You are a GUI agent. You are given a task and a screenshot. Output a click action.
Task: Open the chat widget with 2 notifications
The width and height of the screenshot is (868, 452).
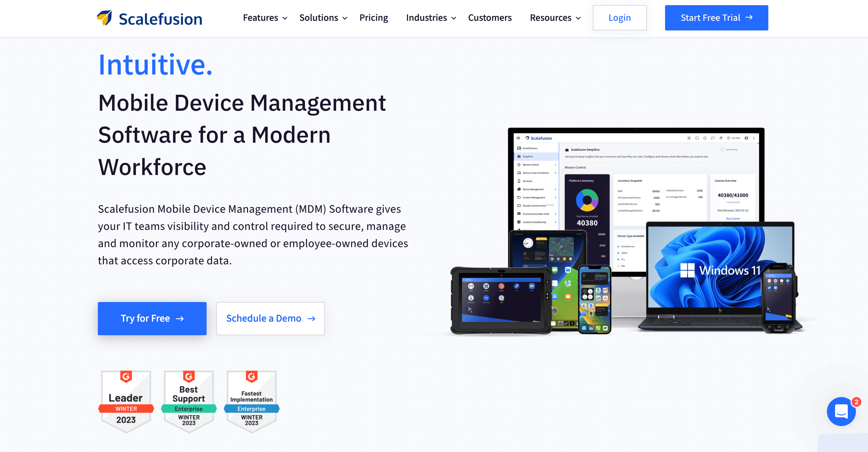[x=841, y=411]
